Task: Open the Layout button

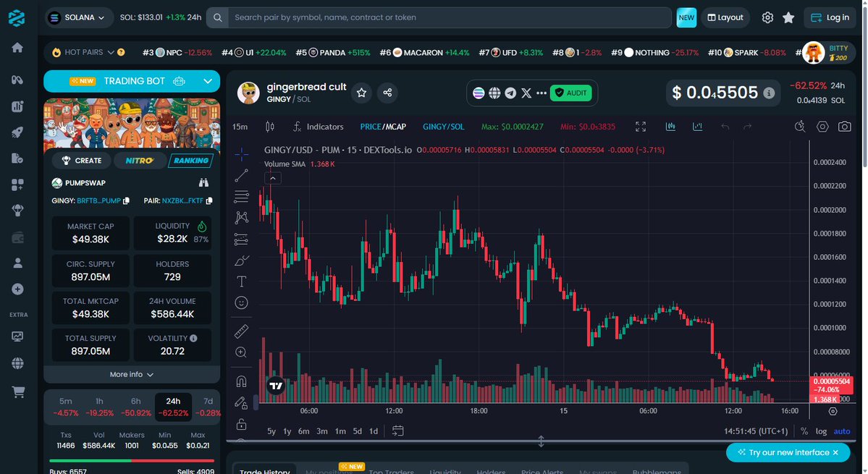Action: 725,17
